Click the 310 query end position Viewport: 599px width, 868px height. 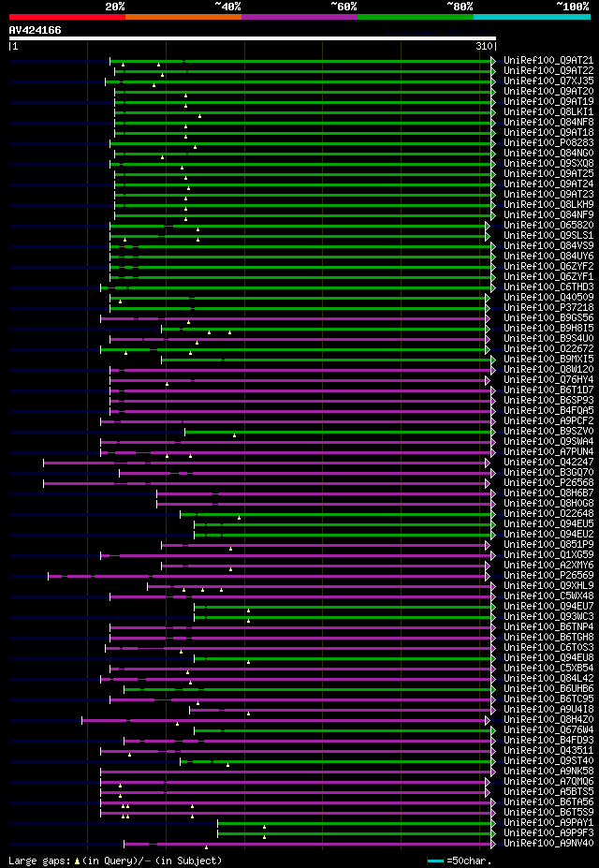click(485, 47)
